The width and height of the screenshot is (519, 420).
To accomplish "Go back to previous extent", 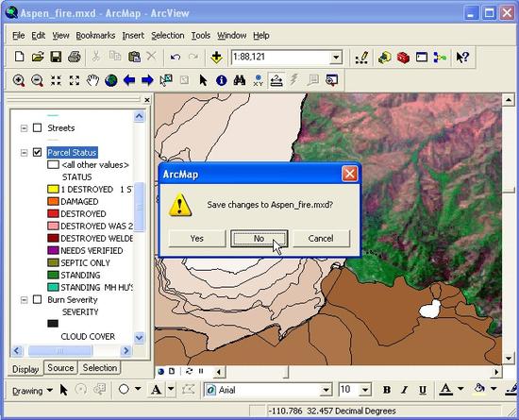I will click(129, 80).
